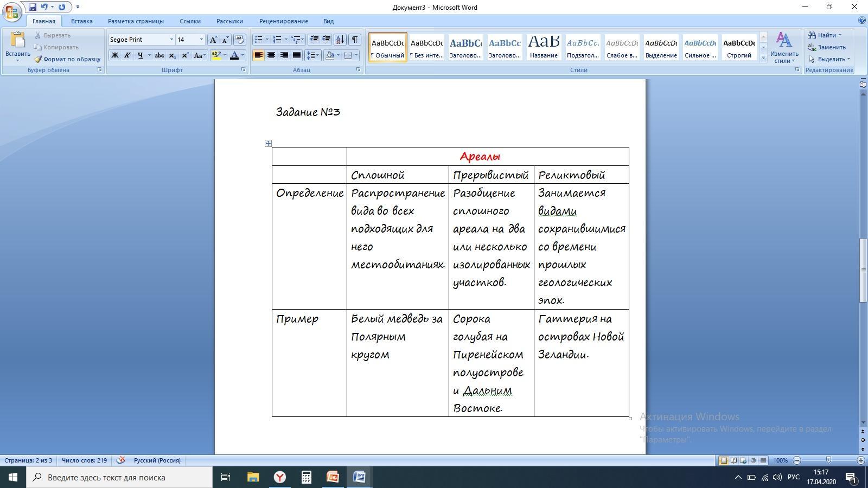This screenshot has height=488, width=868.
Task: Open Рассылки ribbon tab
Action: pos(229,21)
